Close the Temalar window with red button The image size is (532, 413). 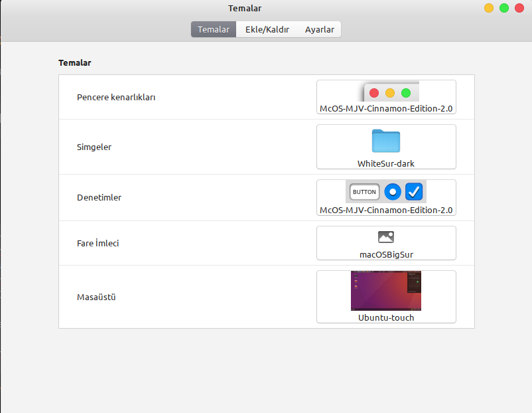[519, 8]
